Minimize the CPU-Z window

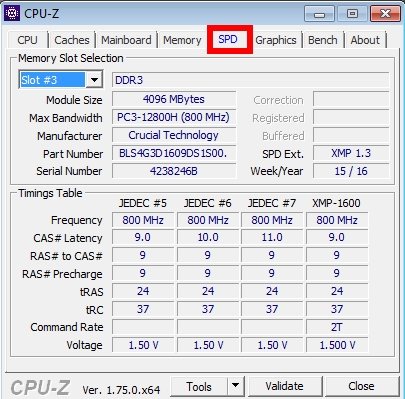pos(319,14)
